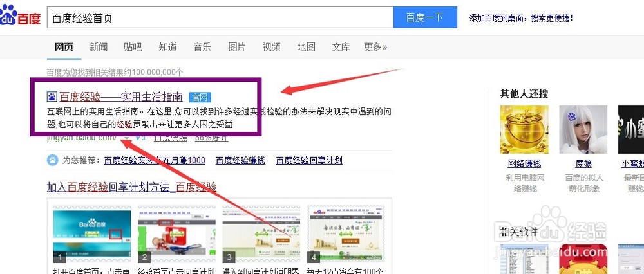
Task: Click the text 百度为您找到相关结果约100,000,000个
Action: point(115,73)
